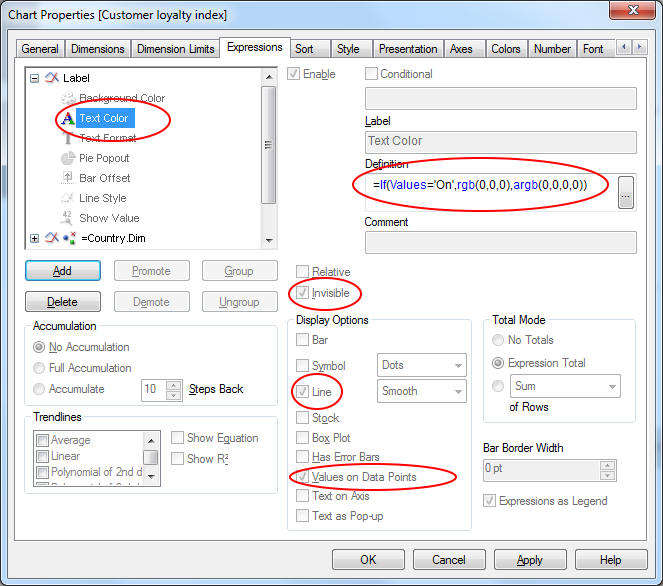Screen dimensions: 663x586
Task: Check the Show Equation checkbox
Action: (x=177, y=438)
